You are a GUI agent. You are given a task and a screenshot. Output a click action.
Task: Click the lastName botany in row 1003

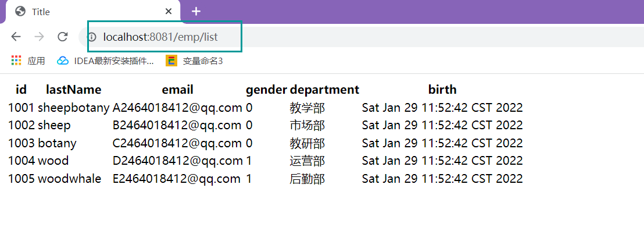[57, 144]
